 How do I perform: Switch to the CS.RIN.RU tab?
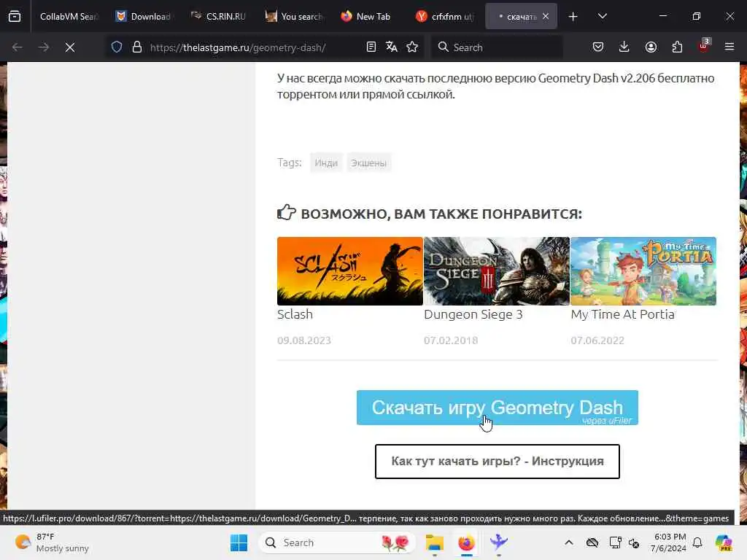pos(219,16)
